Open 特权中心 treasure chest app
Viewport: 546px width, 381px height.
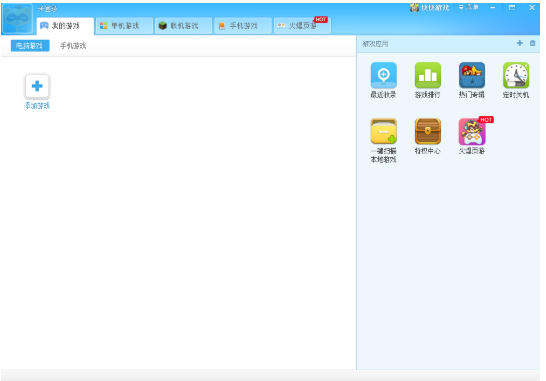[x=428, y=132]
